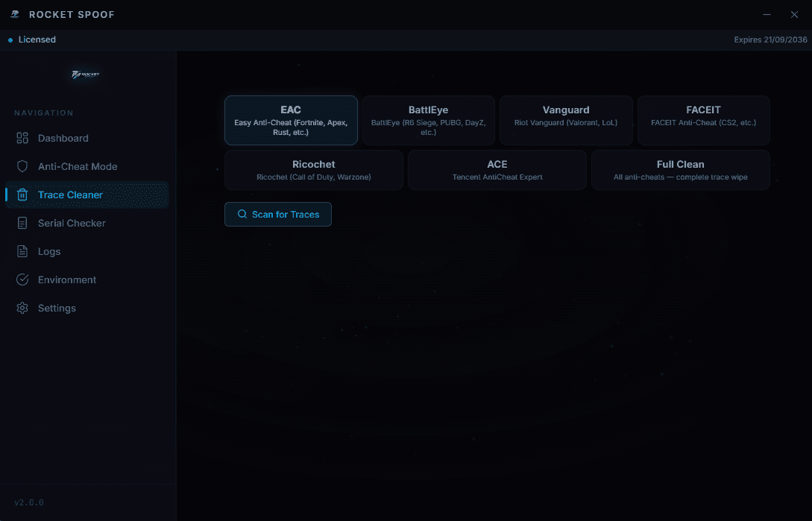The image size is (812, 521).
Task: Pick the Vanguard (Riot Vanguard) option
Action: click(x=566, y=120)
